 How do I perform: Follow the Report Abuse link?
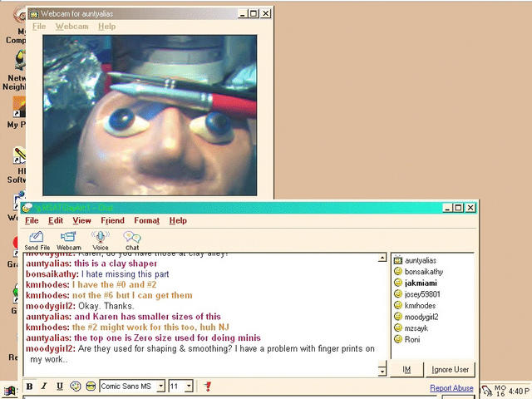pyautogui.click(x=451, y=388)
